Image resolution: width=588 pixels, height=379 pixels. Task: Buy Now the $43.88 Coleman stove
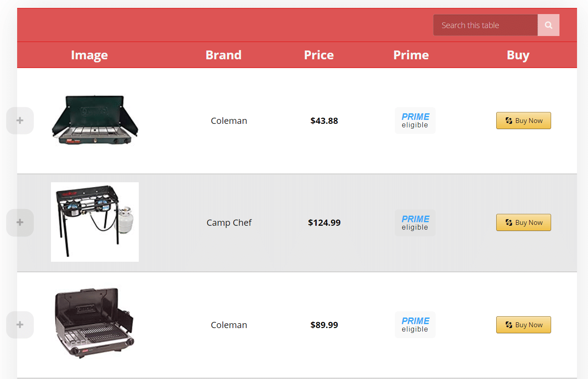(523, 121)
